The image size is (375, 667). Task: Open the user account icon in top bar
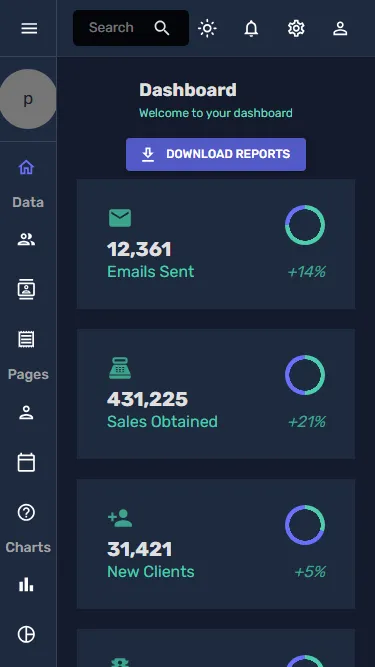(x=340, y=29)
